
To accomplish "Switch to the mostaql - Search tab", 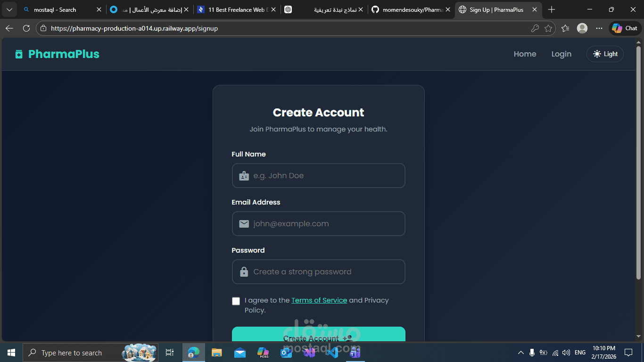I will tap(61, 9).
